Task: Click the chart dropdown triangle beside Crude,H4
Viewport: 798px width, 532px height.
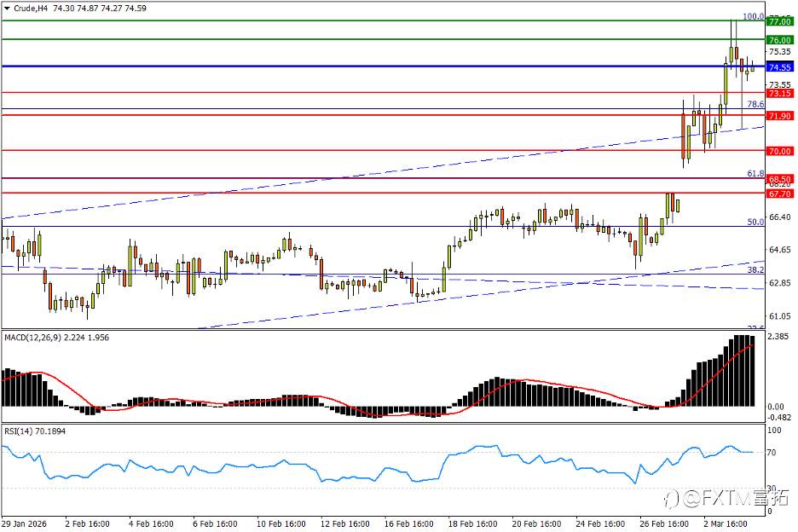Action: 7,9
